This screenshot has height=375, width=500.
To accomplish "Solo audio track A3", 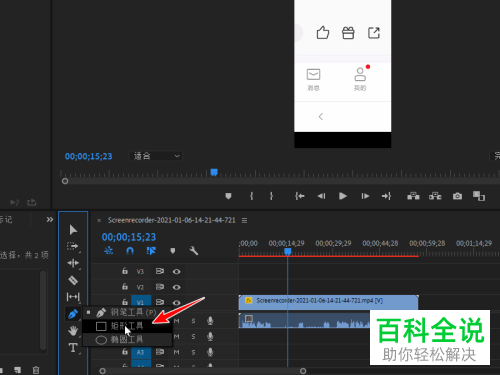I will [193, 352].
